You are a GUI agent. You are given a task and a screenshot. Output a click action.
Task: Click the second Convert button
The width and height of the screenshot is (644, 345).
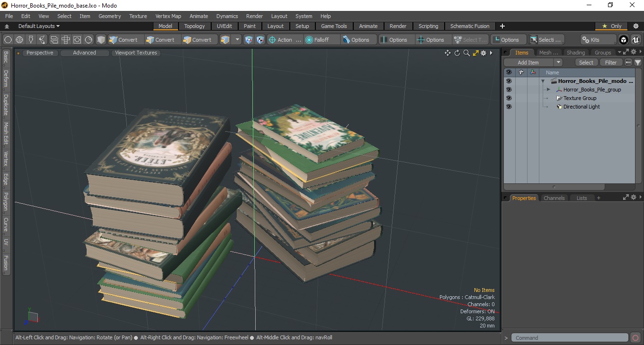[162, 40]
